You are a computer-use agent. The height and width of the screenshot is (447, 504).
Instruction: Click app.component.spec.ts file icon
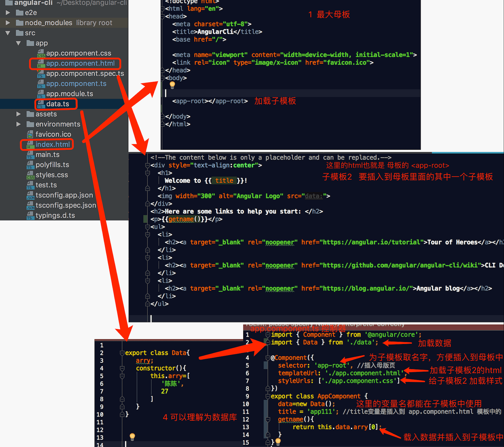point(41,74)
